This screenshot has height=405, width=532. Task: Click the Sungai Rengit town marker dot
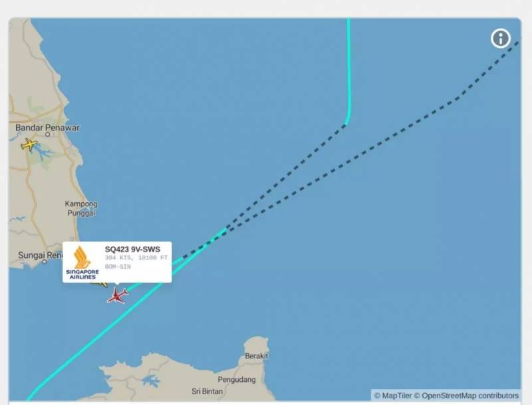pyautogui.click(x=44, y=261)
